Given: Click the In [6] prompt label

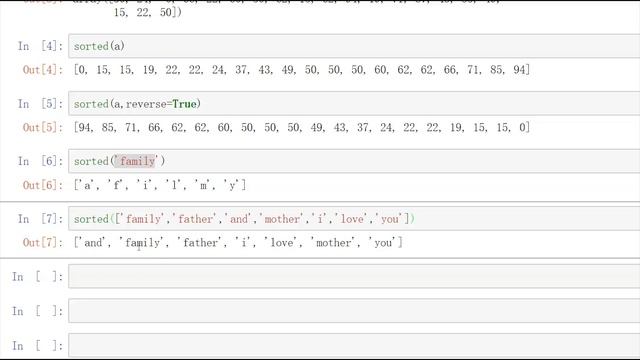Looking at the screenshot, I should [40, 161].
